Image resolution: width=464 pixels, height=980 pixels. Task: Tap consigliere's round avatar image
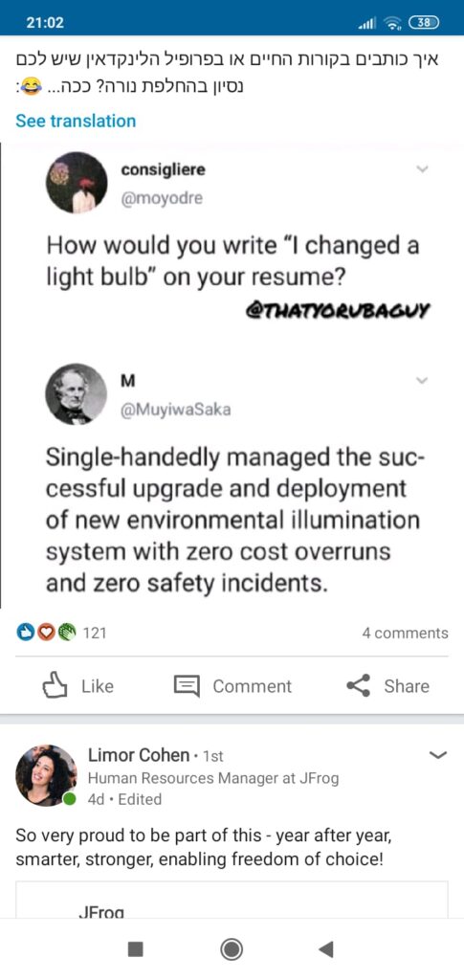point(77,183)
